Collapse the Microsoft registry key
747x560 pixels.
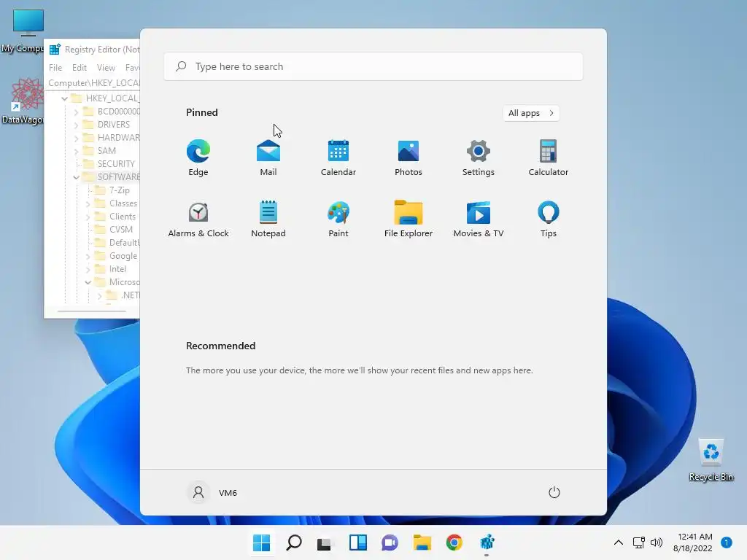pos(88,282)
